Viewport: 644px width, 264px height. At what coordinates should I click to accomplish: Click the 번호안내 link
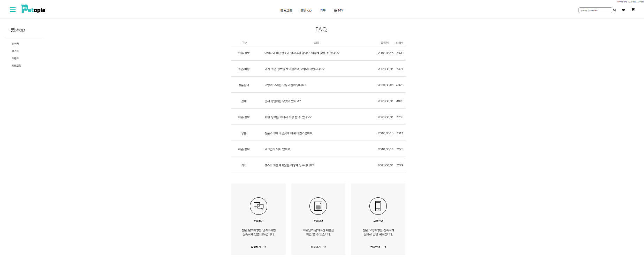(378, 247)
